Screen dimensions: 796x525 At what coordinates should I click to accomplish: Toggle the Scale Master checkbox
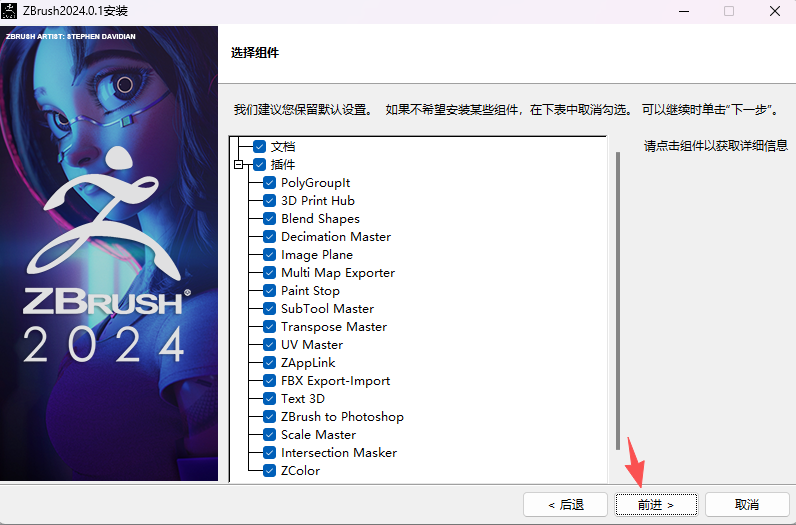(270, 435)
